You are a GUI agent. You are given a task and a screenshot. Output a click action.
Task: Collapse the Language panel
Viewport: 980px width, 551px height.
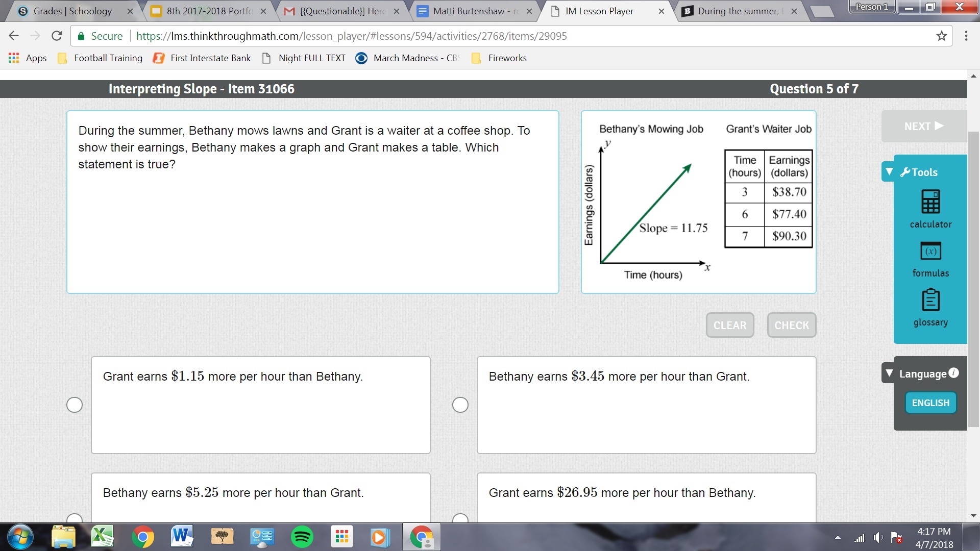point(889,373)
